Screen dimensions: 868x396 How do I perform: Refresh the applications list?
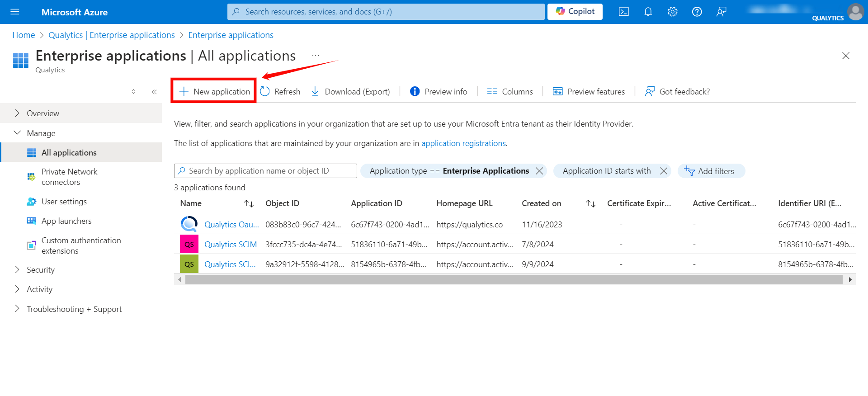click(x=280, y=91)
